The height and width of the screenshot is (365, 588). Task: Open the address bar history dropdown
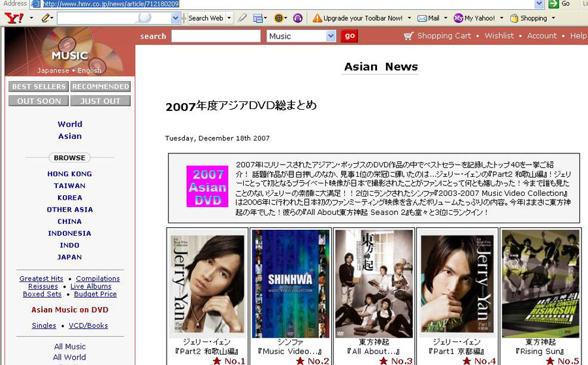(x=539, y=4)
